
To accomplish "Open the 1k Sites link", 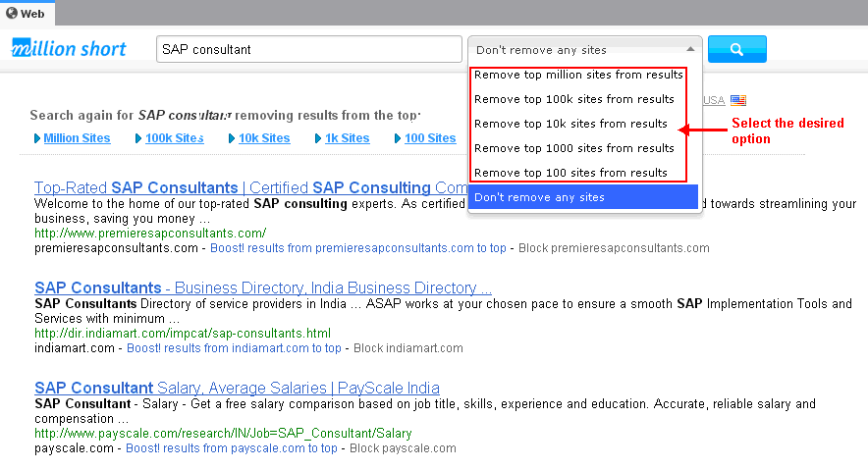I will [347, 138].
